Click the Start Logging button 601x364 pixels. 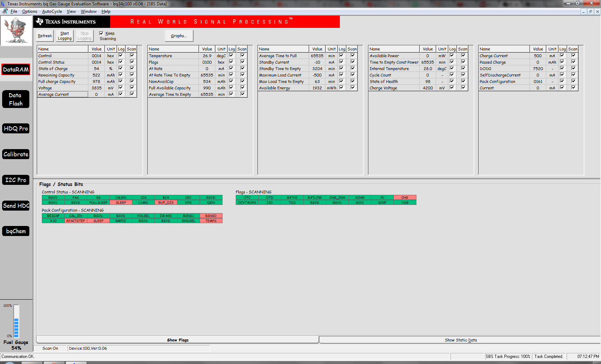[65, 36]
